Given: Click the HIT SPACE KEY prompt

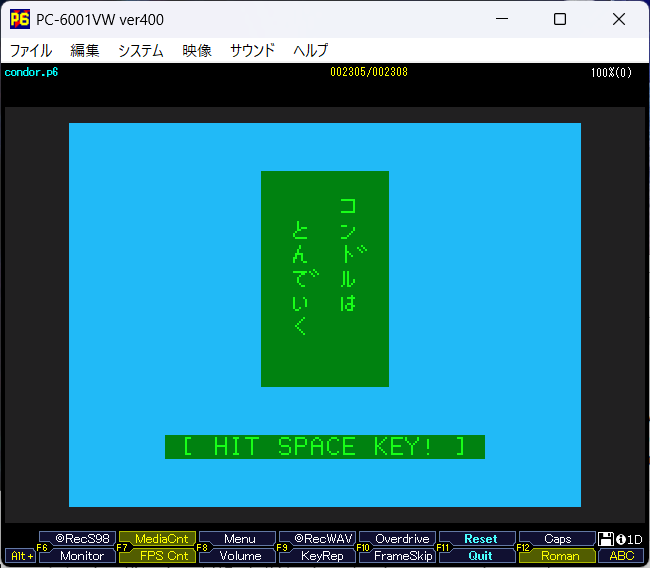Looking at the screenshot, I should tap(325, 447).
